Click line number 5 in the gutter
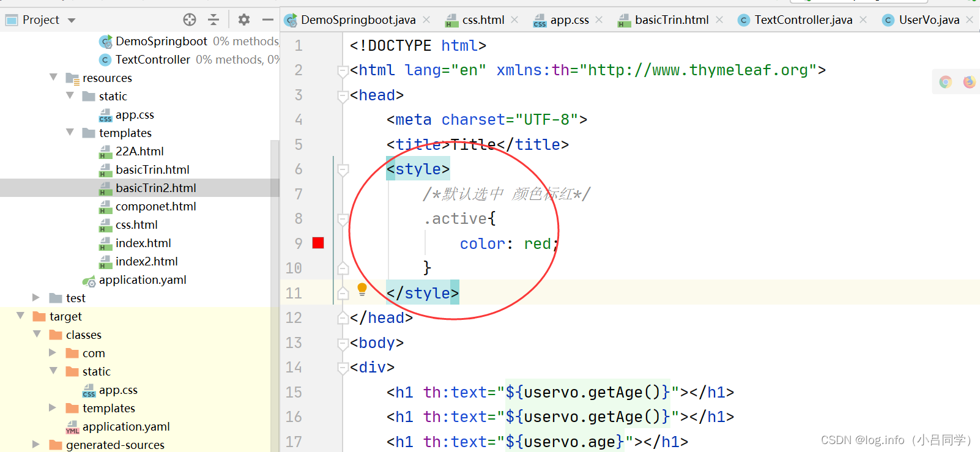Screen dimensions: 980x452 pos(299,144)
